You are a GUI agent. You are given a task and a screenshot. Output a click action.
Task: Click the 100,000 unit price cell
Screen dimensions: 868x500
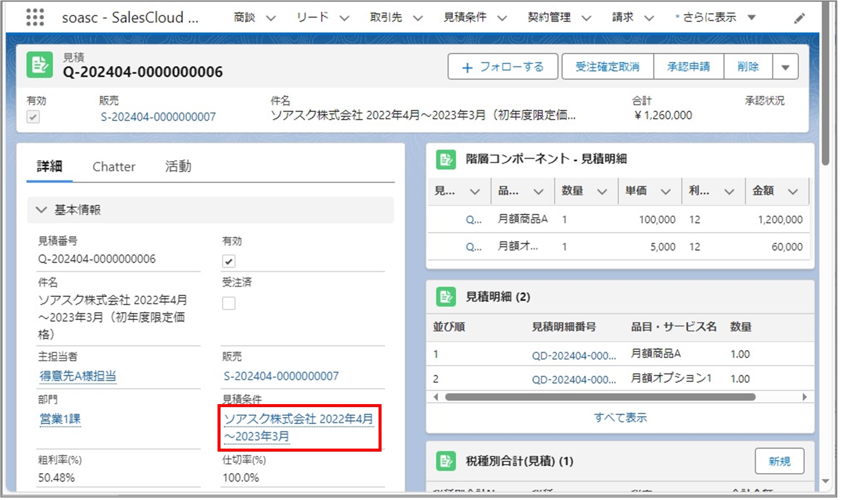click(x=657, y=220)
